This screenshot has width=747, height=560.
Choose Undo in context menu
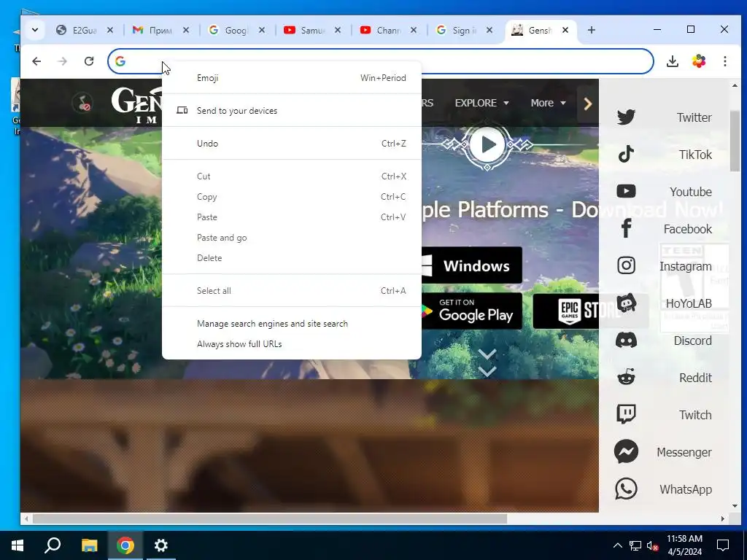point(292,144)
